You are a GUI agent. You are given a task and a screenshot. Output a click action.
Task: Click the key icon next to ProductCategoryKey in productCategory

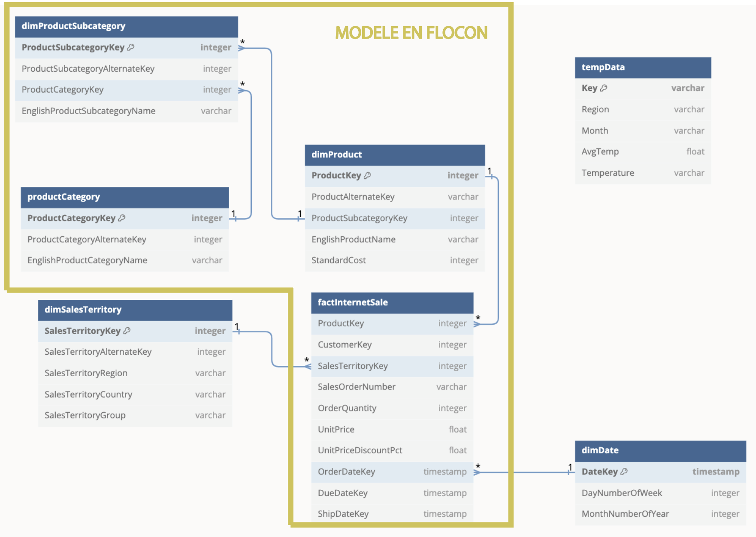(122, 218)
